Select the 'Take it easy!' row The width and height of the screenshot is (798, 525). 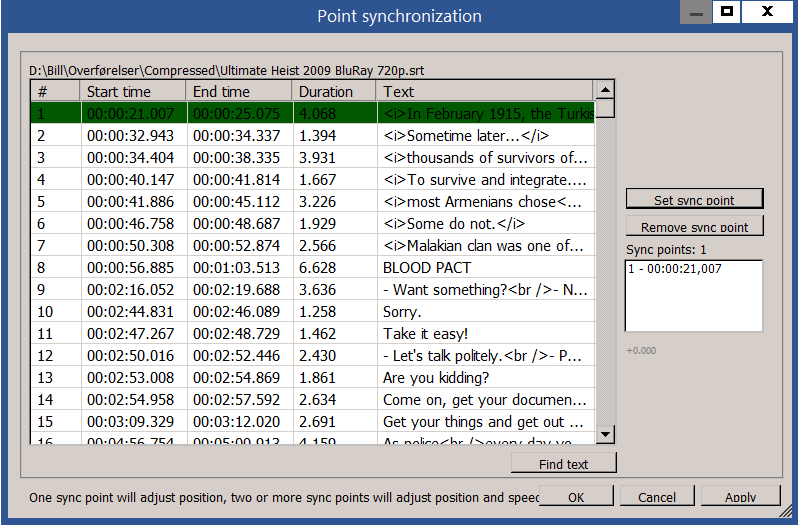tap(312, 333)
